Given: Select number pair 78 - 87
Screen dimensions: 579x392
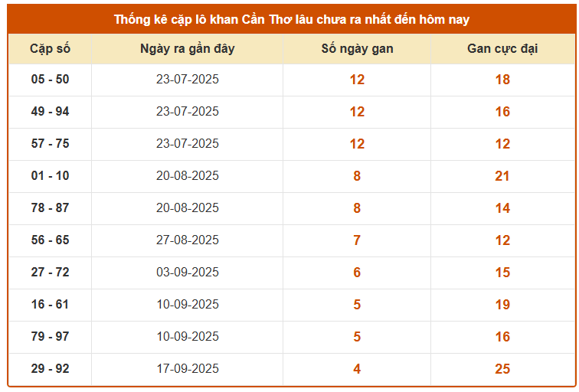Looking at the screenshot, I should click(x=50, y=208).
